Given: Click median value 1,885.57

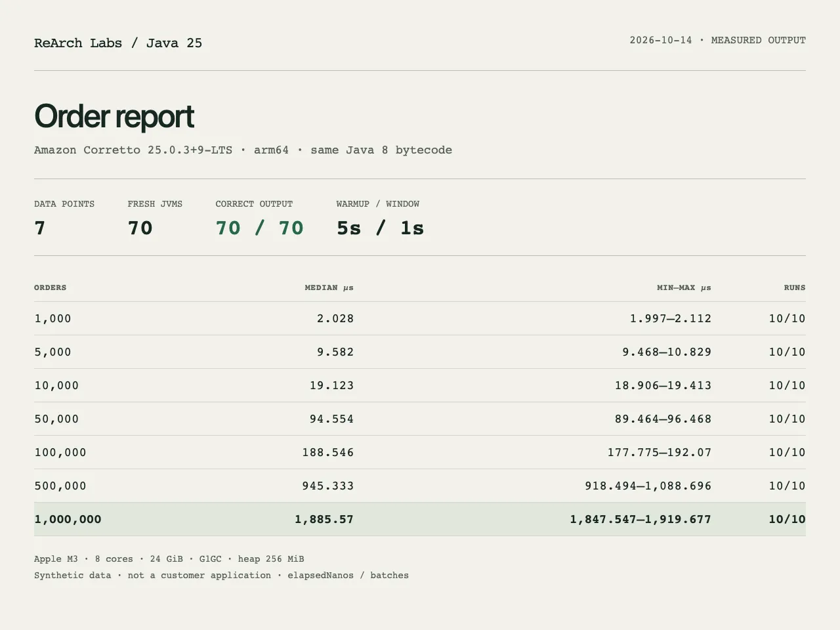Looking at the screenshot, I should click(324, 520).
